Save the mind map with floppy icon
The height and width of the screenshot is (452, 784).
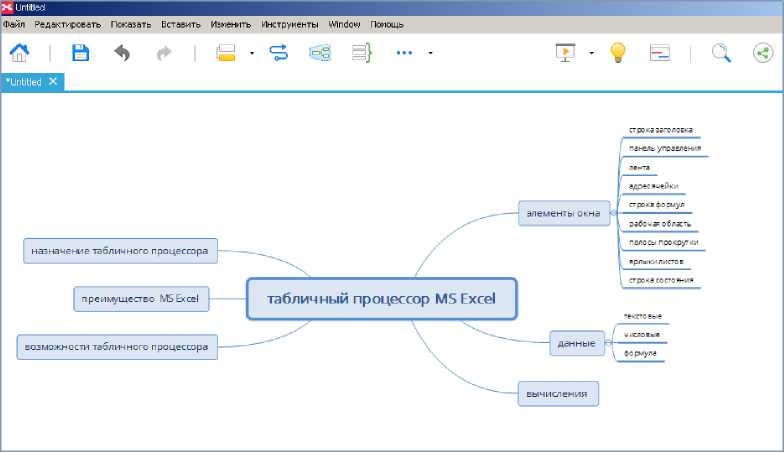click(x=80, y=52)
